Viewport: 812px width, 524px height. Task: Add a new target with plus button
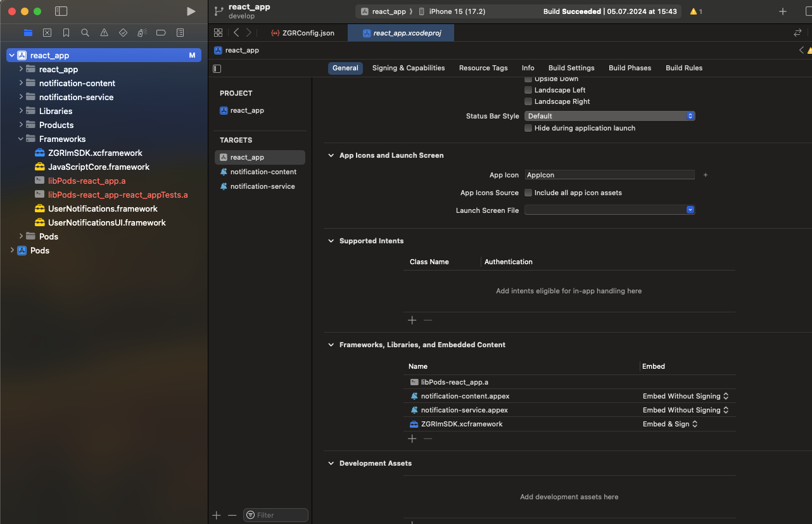pos(217,515)
